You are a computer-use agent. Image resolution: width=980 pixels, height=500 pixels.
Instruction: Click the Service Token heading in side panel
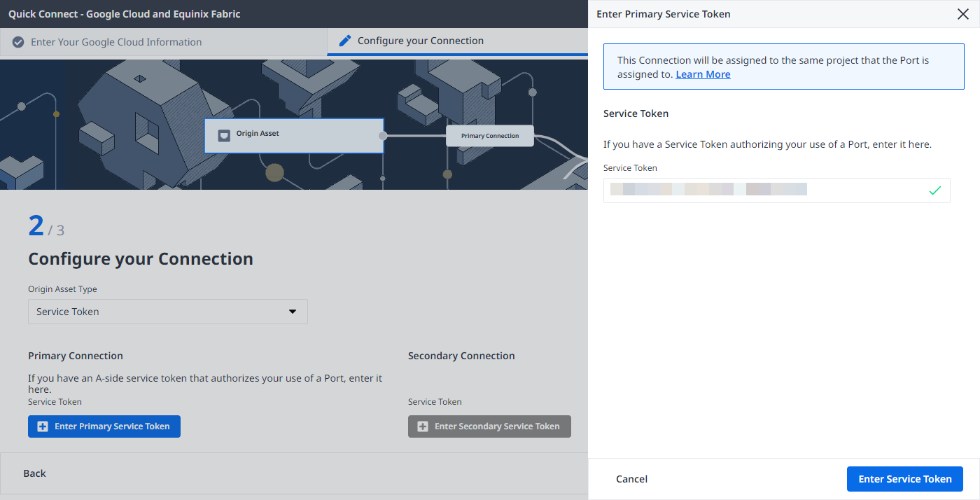tap(636, 113)
